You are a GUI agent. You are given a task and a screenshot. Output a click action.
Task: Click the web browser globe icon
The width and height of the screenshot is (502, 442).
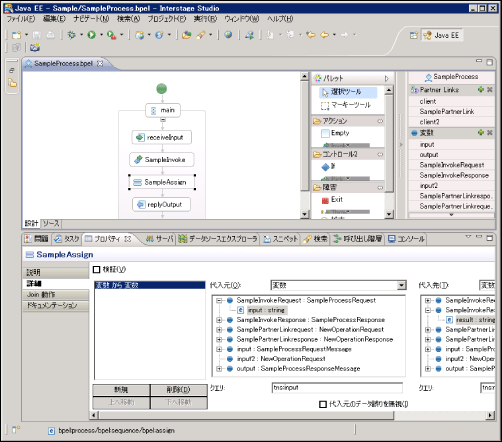(x=228, y=34)
